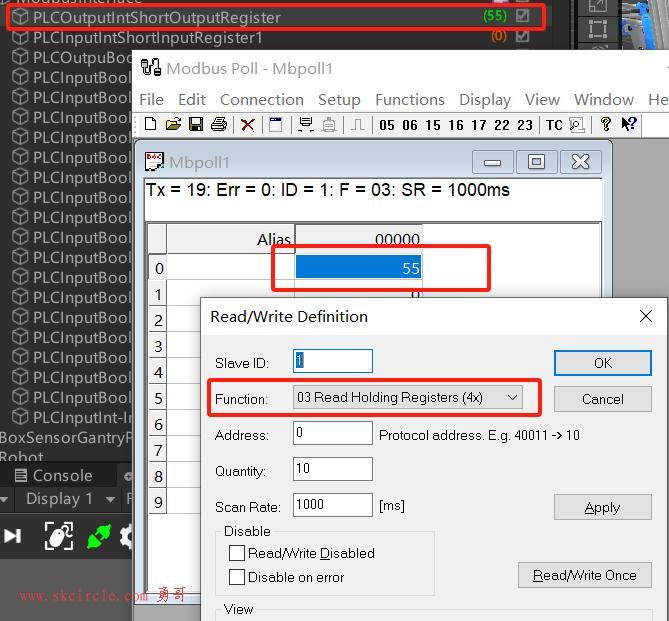This screenshot has height=621, width=669.
Task: Click the 00000 column header
Action: pyautogui.click(x=358, y=239)
